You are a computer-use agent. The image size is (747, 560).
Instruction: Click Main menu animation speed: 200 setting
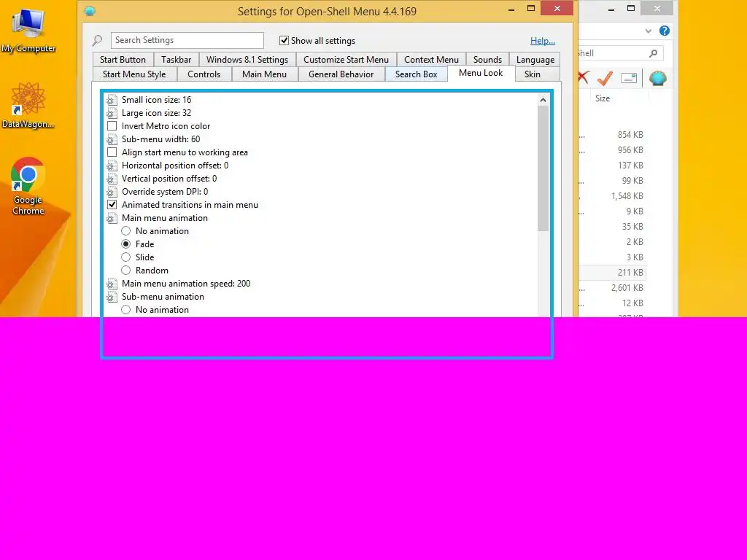(186, 284)
